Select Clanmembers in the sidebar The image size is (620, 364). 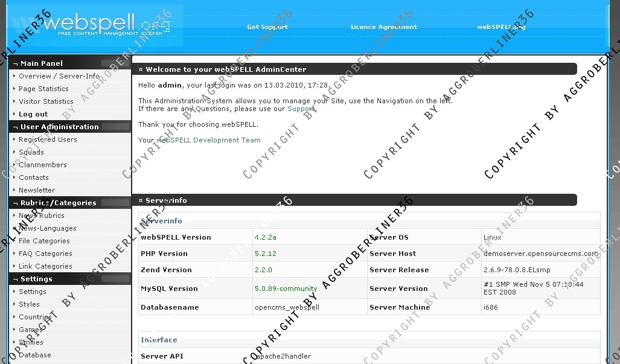[43, 164]
